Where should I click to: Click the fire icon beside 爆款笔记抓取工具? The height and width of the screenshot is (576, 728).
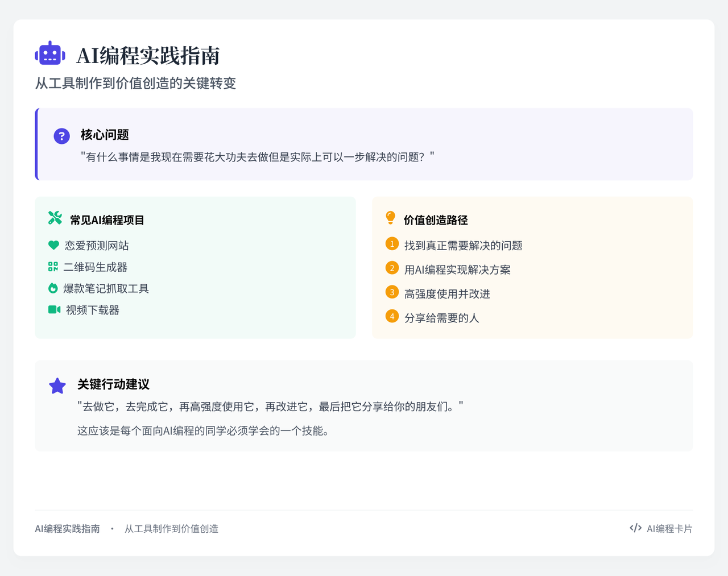tap(53, 288)
